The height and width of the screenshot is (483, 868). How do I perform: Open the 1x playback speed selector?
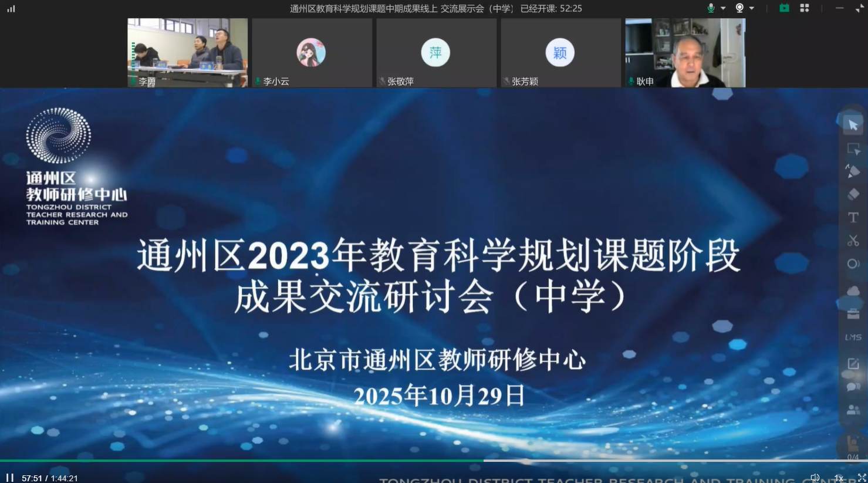(838, 477)
